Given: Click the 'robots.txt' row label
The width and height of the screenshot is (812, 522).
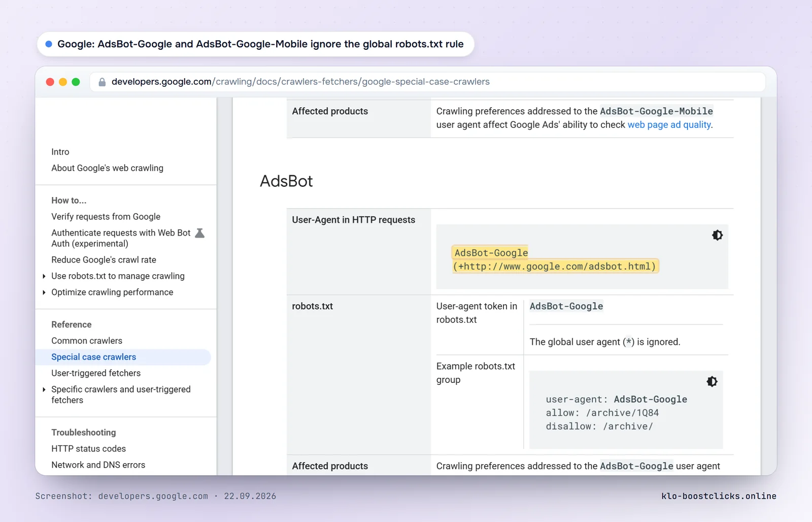Looking at the screenshot, I should click(313, 306).
